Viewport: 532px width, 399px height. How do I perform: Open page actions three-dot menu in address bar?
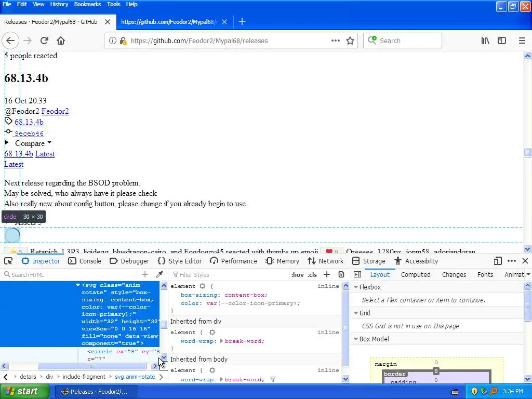pos(336,41)
